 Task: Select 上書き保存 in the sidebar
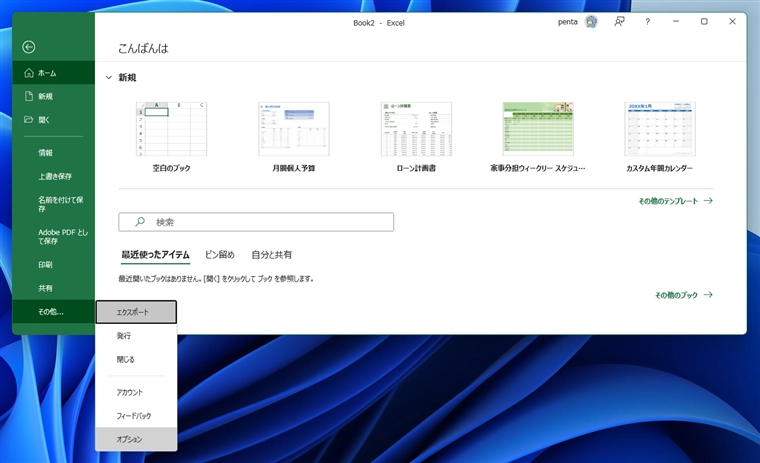[53, 176]
